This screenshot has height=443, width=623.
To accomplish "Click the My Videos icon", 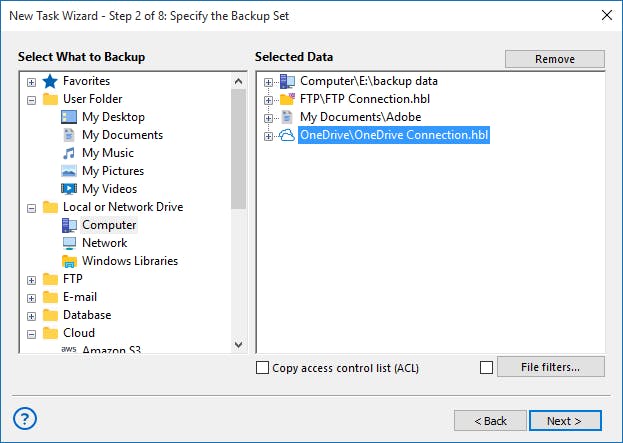I will click(x=69, y=189).
